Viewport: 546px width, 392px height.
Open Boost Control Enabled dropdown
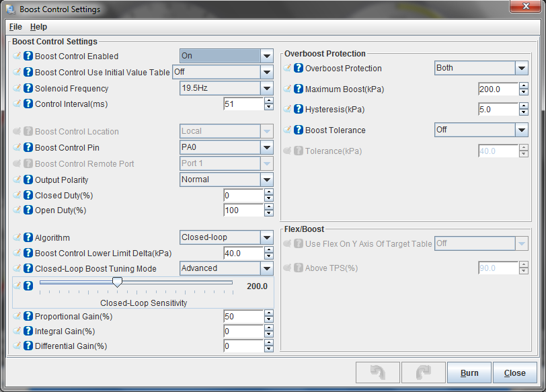click(x=267, y=56)
